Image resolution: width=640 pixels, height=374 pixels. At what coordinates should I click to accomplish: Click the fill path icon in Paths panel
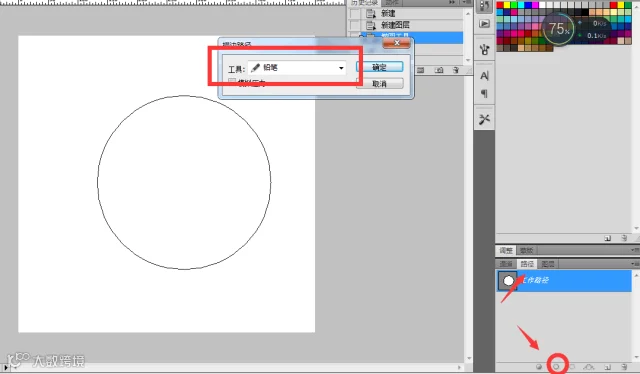click(x=539, y=367)
